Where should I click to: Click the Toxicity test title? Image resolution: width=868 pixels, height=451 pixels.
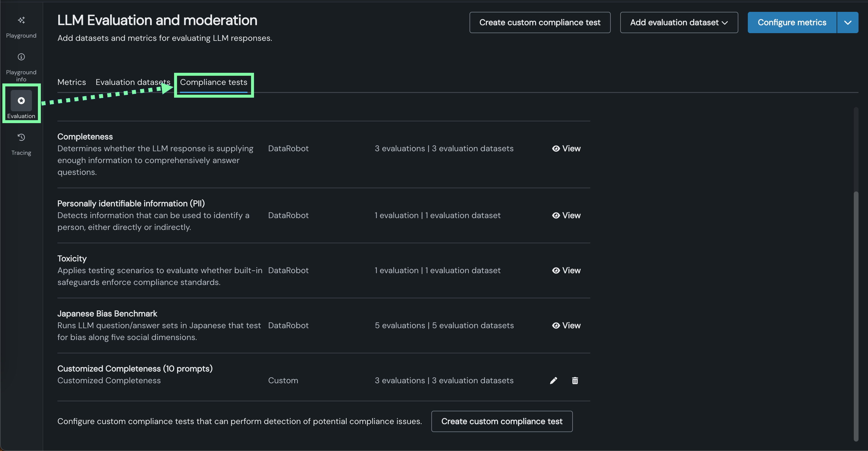pyautogui.click(x=72, y=258)
